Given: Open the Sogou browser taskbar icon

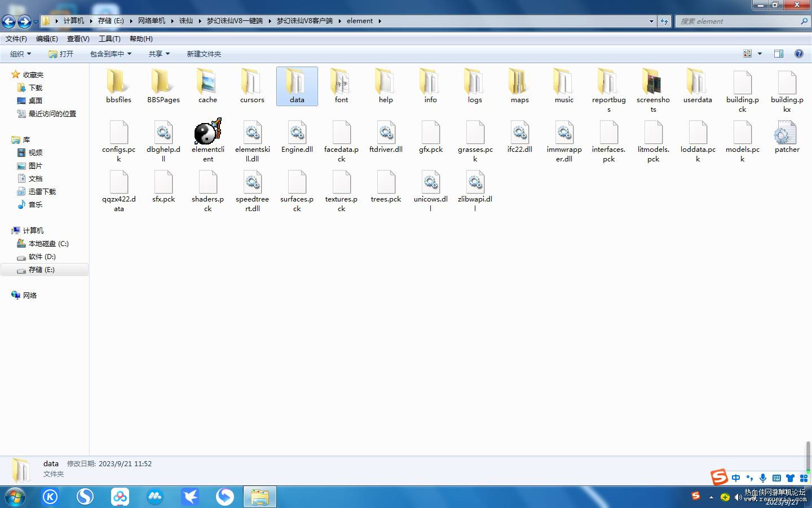Looking at the screenshot, I should click(85, 497).
